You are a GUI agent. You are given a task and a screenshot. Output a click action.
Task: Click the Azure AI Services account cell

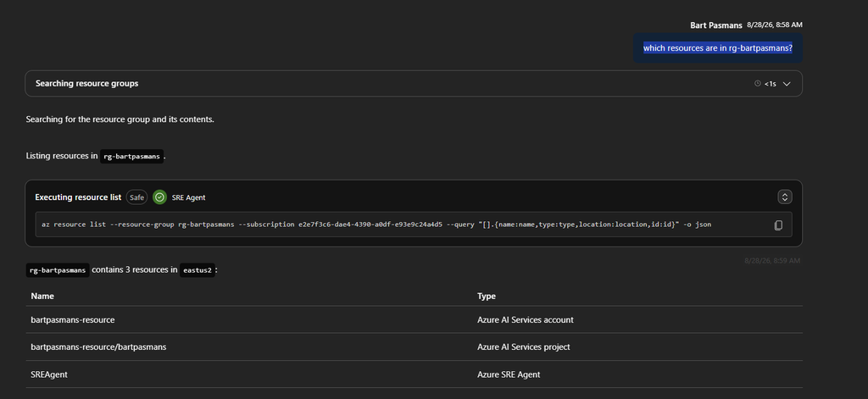click(526, 320)
